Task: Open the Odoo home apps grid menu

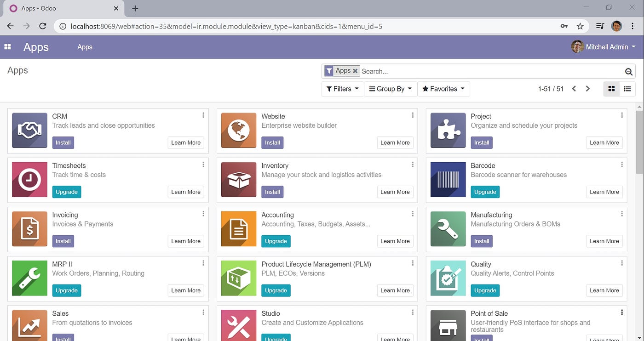Action: pyautogui.click(x=7, y=47)
